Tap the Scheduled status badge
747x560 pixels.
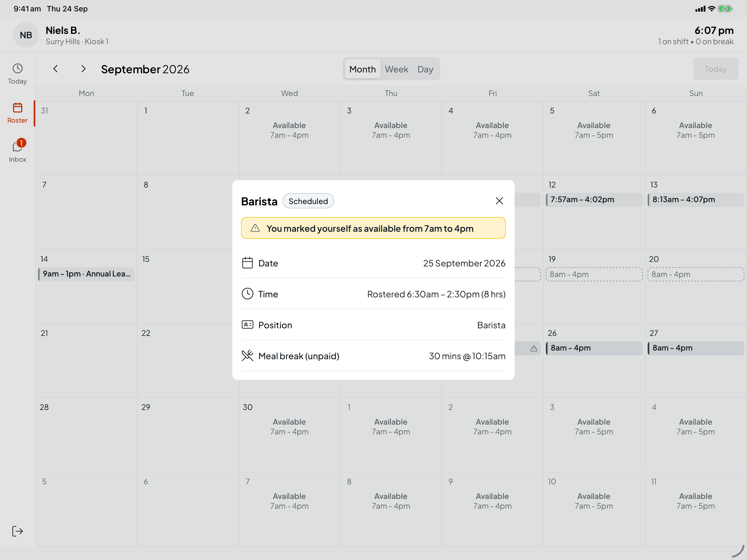(308, 201)
